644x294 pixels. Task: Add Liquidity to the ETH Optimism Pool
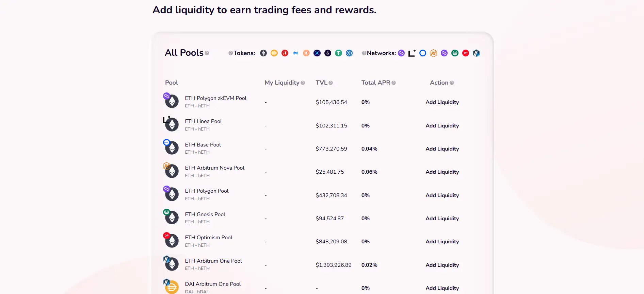[442, 242]
